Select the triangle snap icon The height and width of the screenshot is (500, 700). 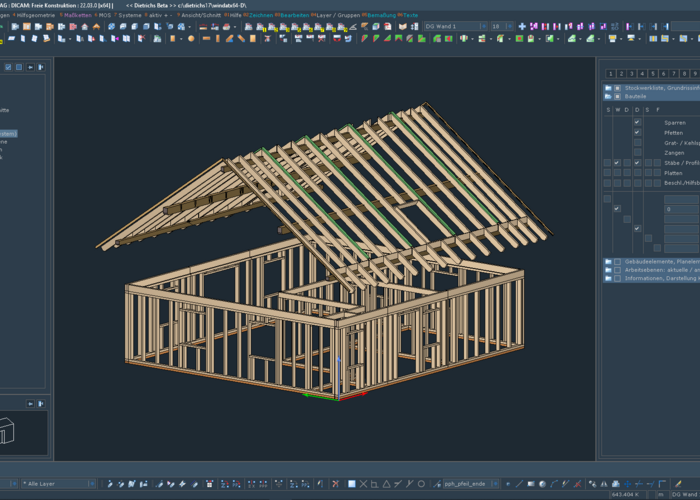(x=387, y=484)
